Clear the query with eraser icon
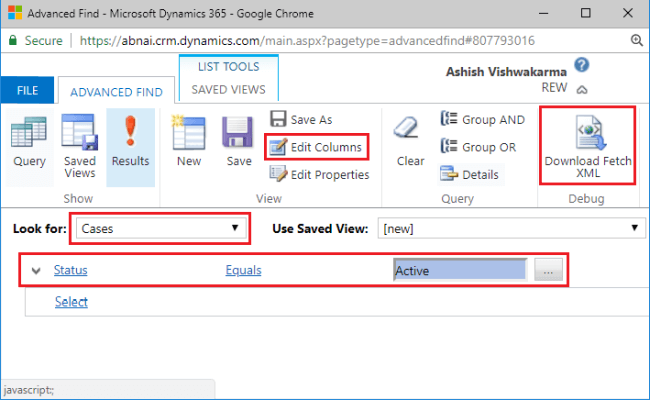Image resolution: width=650 pixels, height=400 pixels. (410, 141)
